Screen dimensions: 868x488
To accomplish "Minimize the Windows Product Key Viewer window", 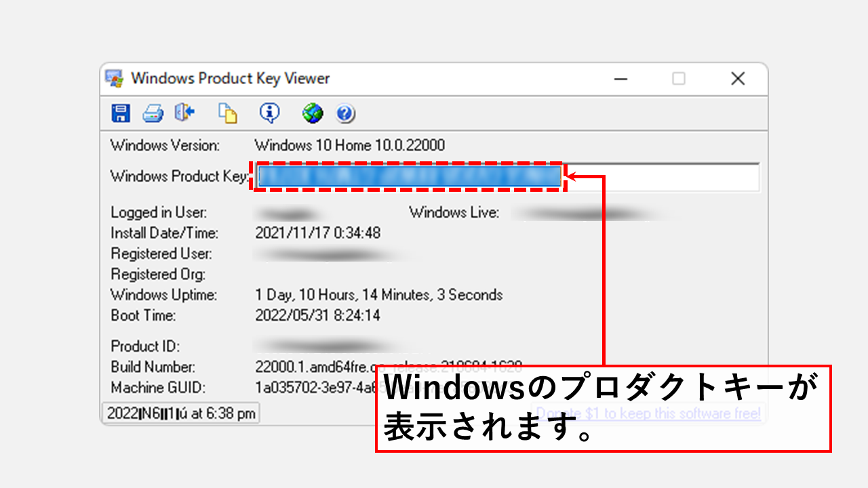I will pos(621,79).
